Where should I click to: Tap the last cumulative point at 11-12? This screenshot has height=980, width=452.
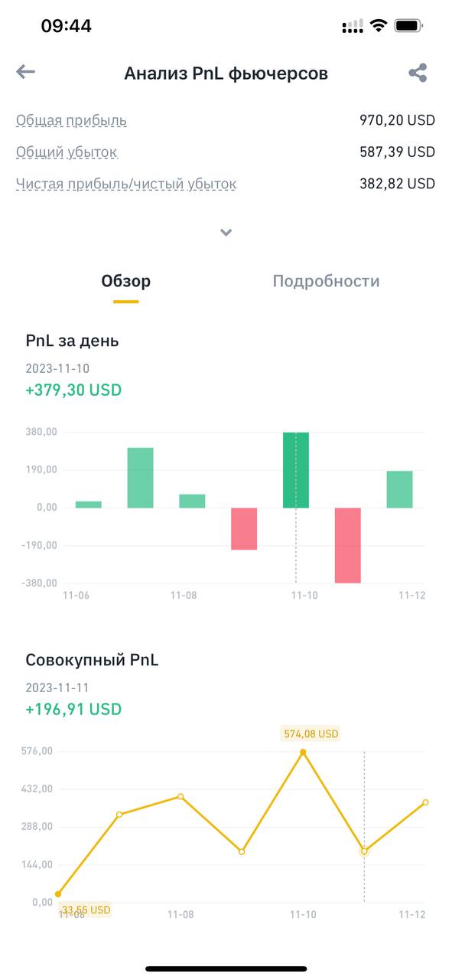click(425, 802)
